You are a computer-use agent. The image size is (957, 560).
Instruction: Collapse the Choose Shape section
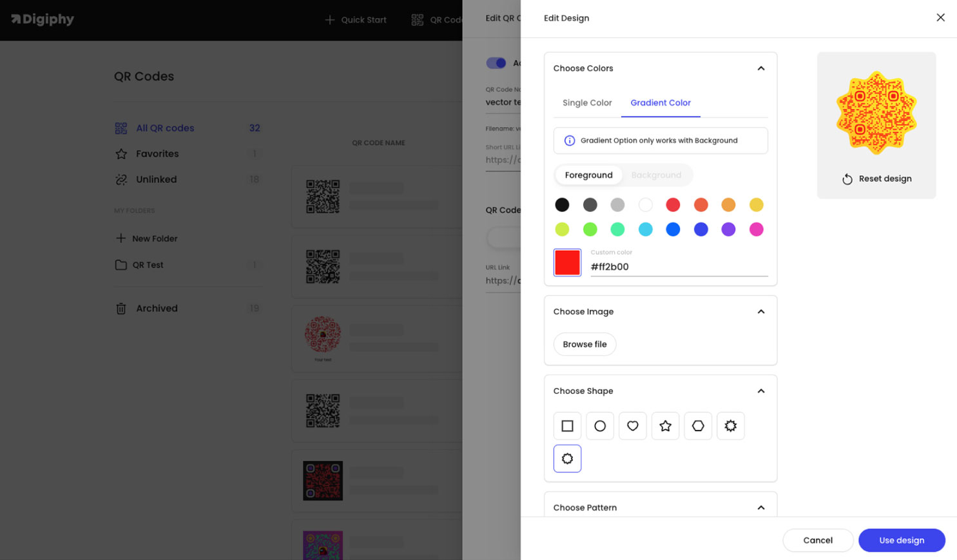pos(761,391)
